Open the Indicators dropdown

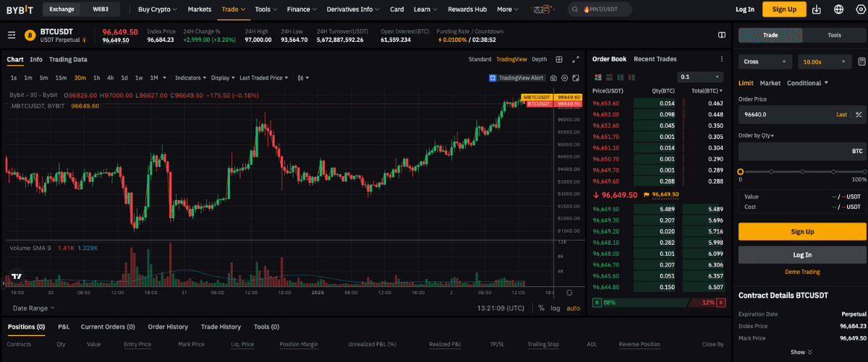click(191, 77)
